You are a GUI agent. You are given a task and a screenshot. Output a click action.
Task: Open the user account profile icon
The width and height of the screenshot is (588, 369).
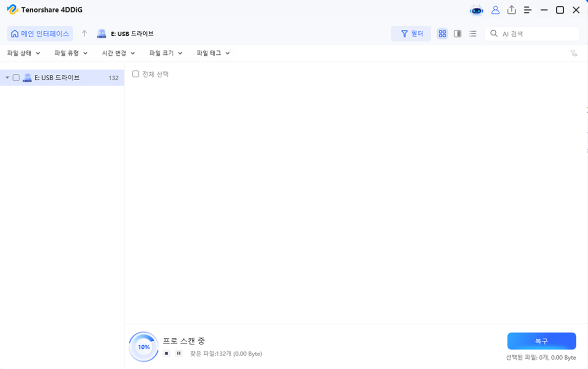pyautogui.click(x=495, y=10)
